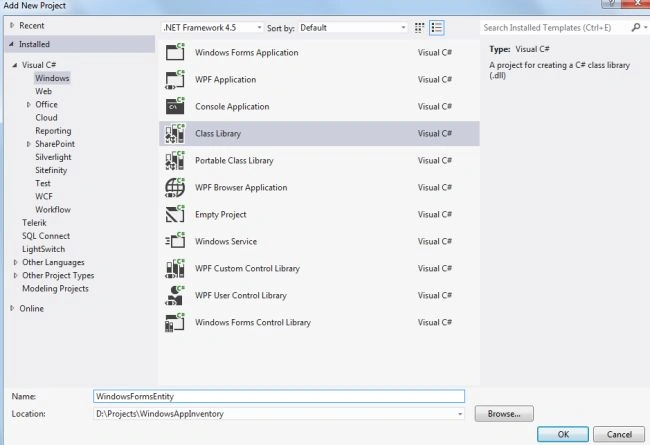Click the WPF Custom Control Library icon

click(x=175, y=268)
